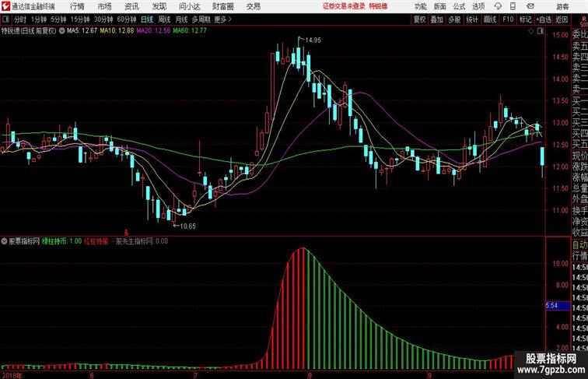Open the 资讯 menu
The height and width of the screenshot is (379, 588).
click(x=131, y=6)
